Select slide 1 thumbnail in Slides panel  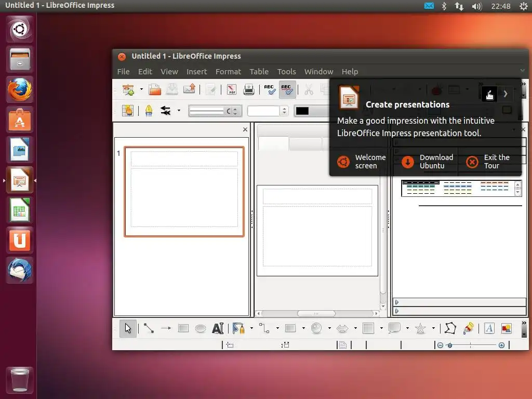click(x=184, y=192)
